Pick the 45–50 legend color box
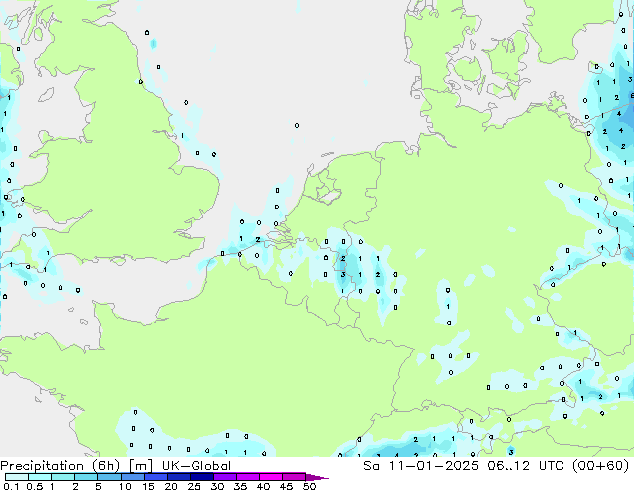The width and height of the screenshot is (634, 490). tap(294, 477)
